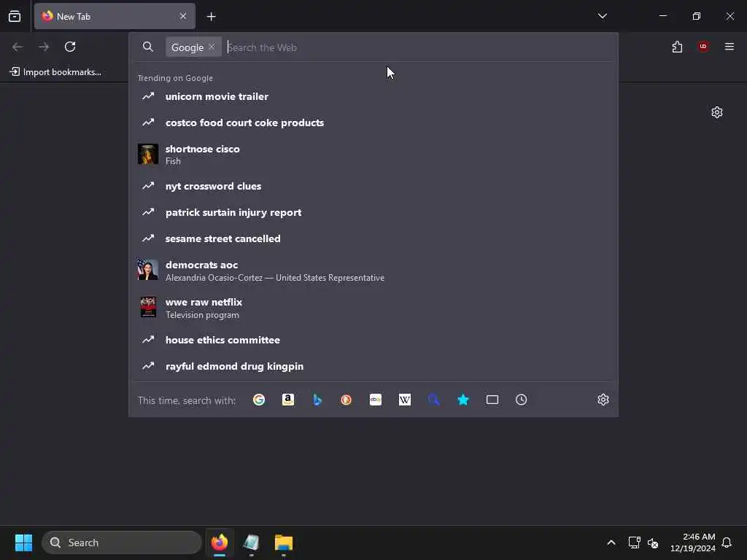Screen dimensions: 747x560
Task: Pick the democrats aoc suggestion
Action: (x=373, y=271)
